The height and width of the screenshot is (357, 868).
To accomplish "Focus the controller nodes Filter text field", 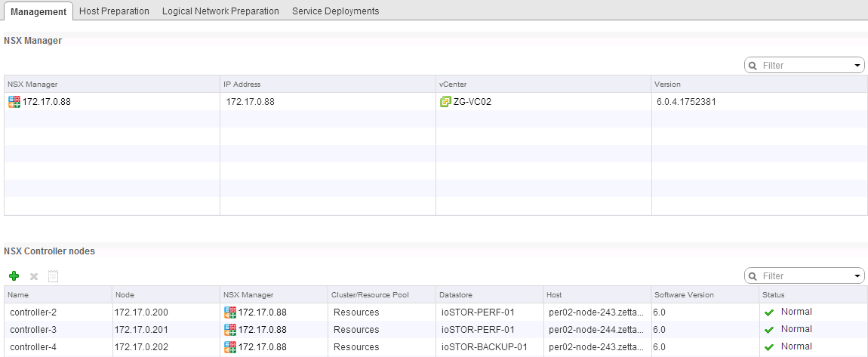I will [x=805, y=275].
